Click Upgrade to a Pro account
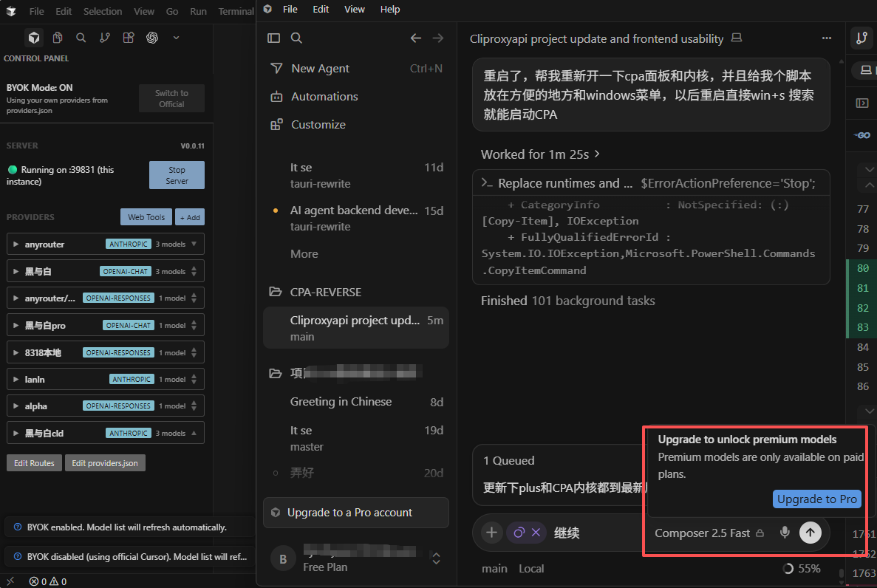Image resolution: width=877 pixels, height=588 pixels. [355, 513]
